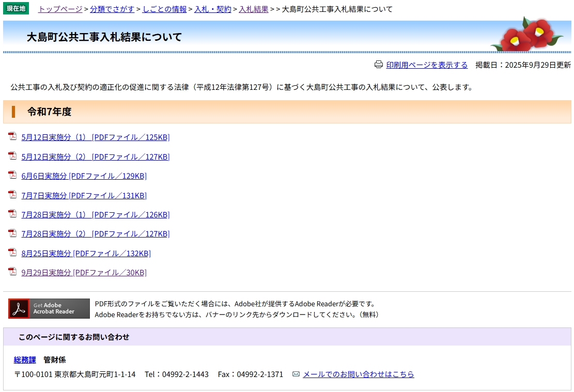The image size is (574, 392).
Task: Go back to 入札結果 breadcrumb page
Action: pyautogui.click(x=253, y=9)
